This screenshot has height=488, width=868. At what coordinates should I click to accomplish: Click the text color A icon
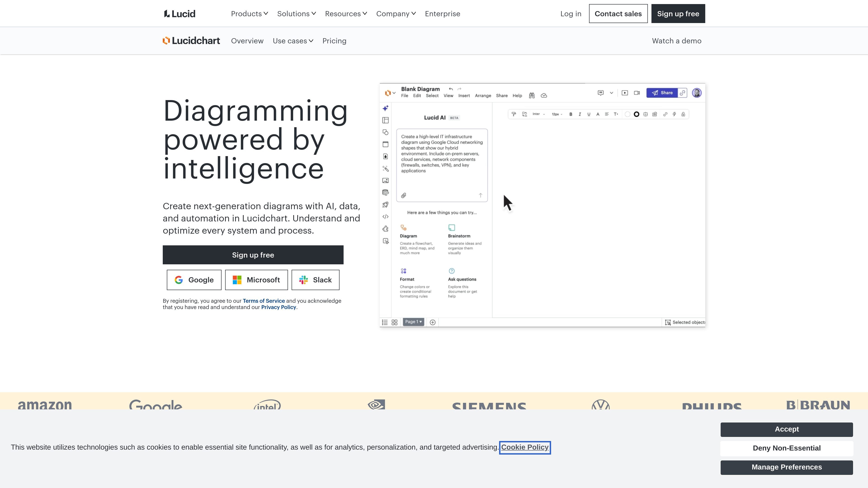coord(598,114)
